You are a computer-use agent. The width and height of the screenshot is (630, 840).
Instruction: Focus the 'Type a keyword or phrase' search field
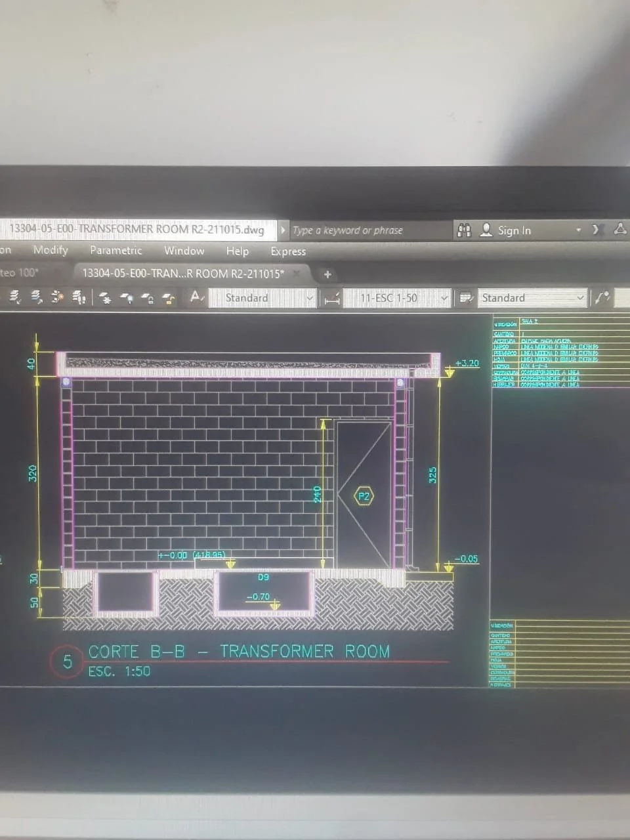coord(371,230)
